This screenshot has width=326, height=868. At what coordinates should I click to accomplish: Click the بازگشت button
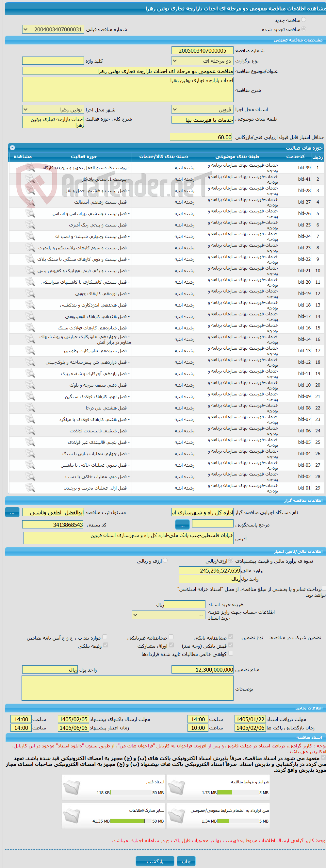tap(155, 861)
